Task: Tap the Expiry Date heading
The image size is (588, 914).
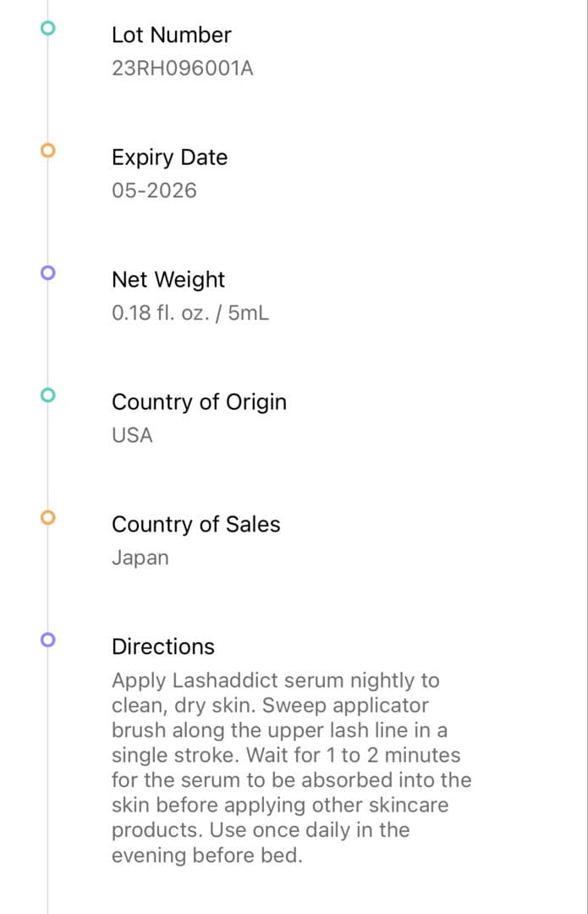Action: [169, 157]
